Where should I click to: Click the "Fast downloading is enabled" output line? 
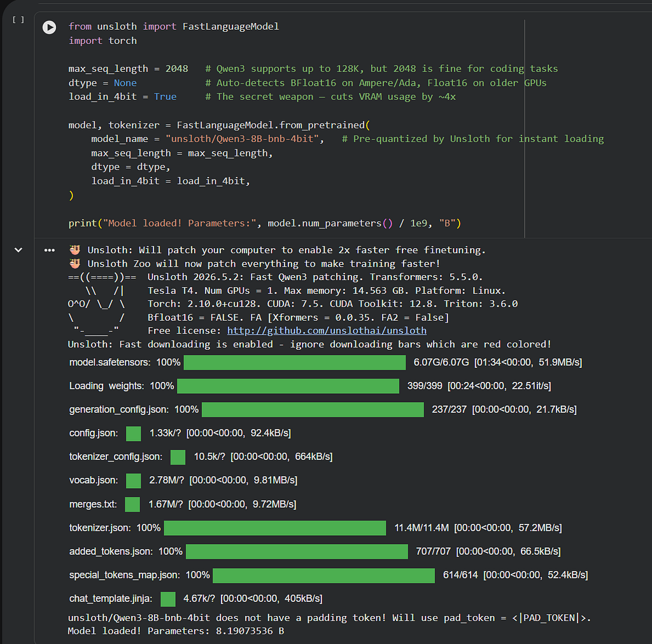point(309,344)
